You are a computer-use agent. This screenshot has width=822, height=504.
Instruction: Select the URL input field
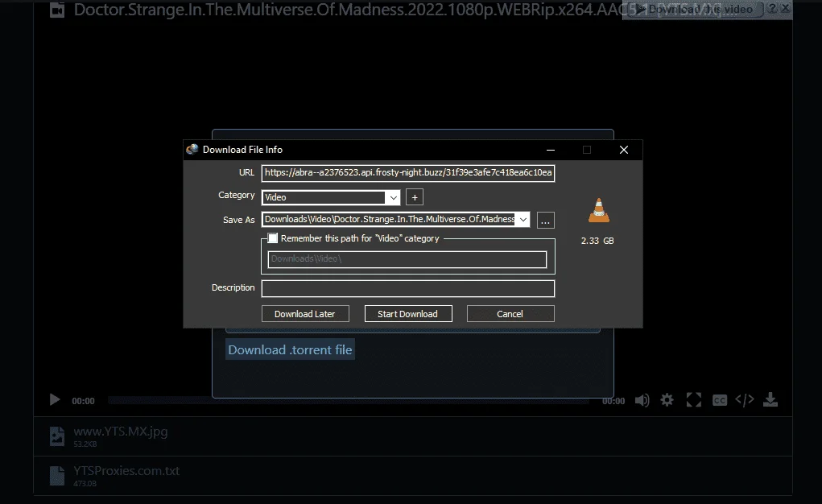(x=408, y=172)
